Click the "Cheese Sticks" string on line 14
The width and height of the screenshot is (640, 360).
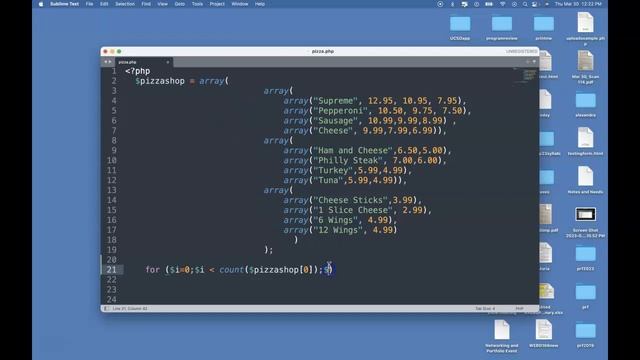click(x=350, y=200)
